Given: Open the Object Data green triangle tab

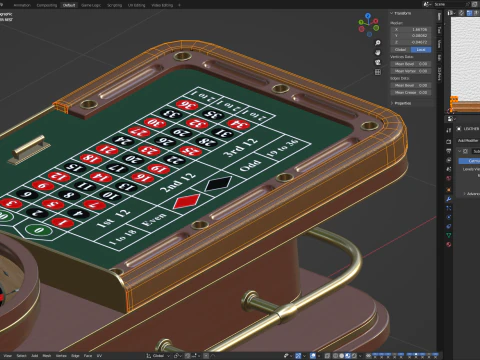Looking at the screenshot, I should coord(449,235).
